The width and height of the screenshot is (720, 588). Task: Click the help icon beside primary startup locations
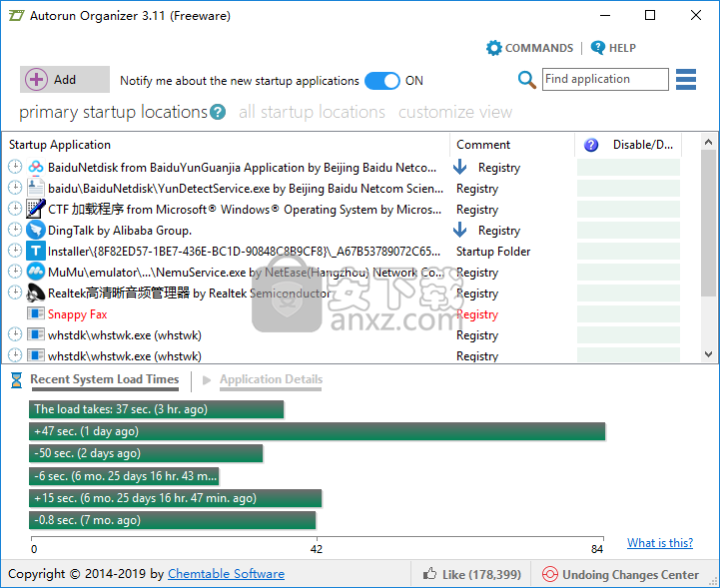[x=218, y=113]
